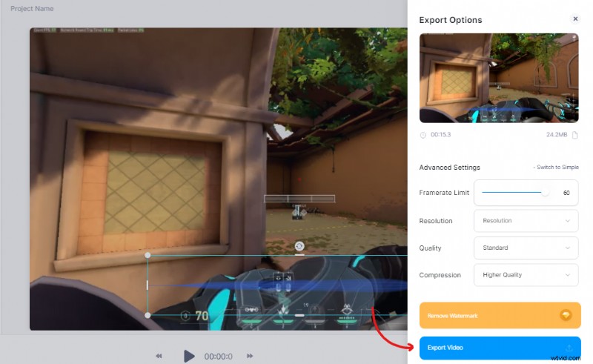Click the 24.2MB file size text
Screen dimensions: 593x364
point(557,134)
